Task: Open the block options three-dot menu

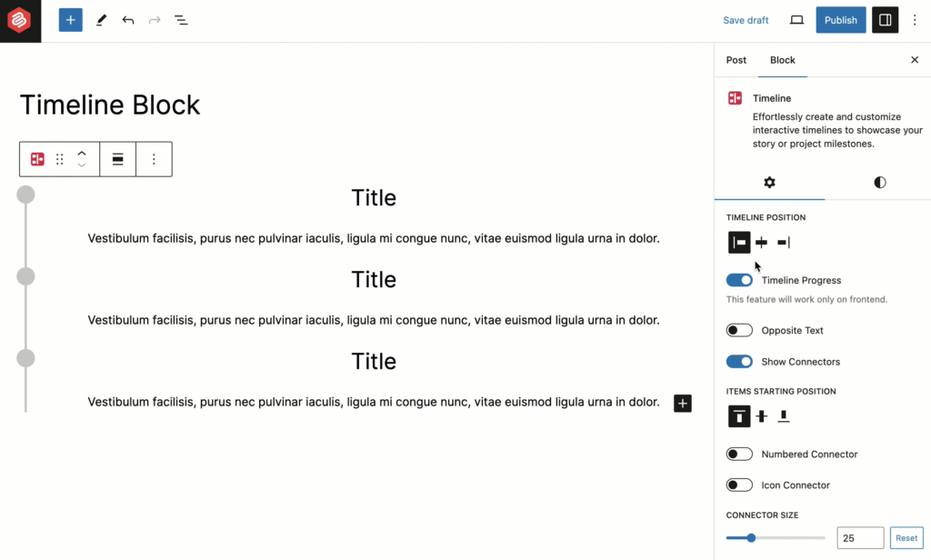Action: (154, 158)
